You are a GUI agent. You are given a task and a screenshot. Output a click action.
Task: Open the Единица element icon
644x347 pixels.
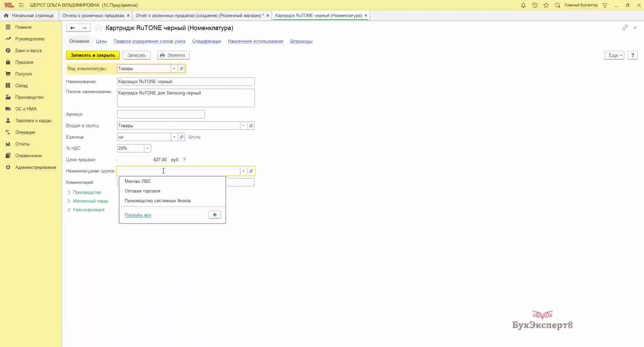point(181,137)
